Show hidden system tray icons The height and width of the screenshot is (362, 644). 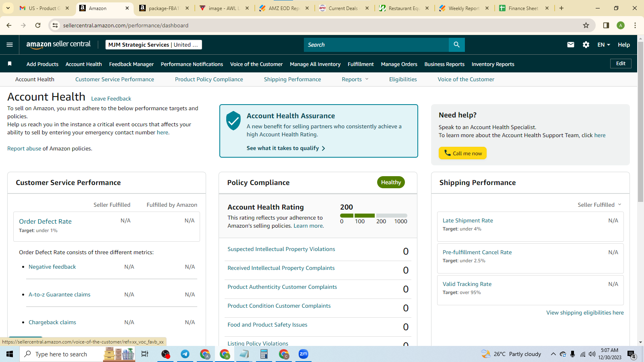[553, 354]
